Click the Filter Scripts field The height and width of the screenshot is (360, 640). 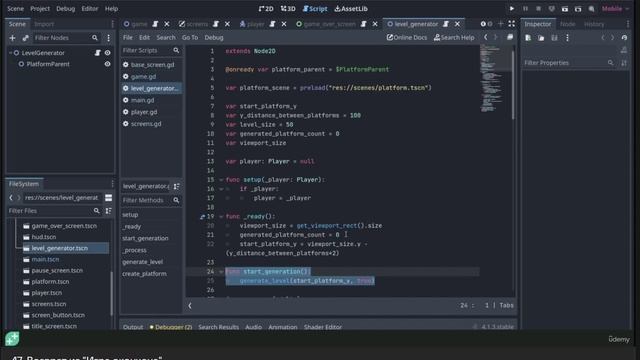click(151, 51)
